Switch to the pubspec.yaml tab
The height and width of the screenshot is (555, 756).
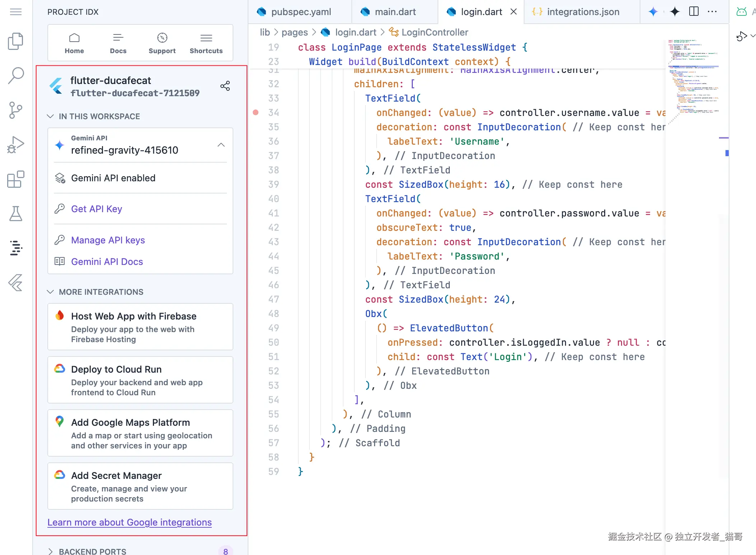[301, 12]
